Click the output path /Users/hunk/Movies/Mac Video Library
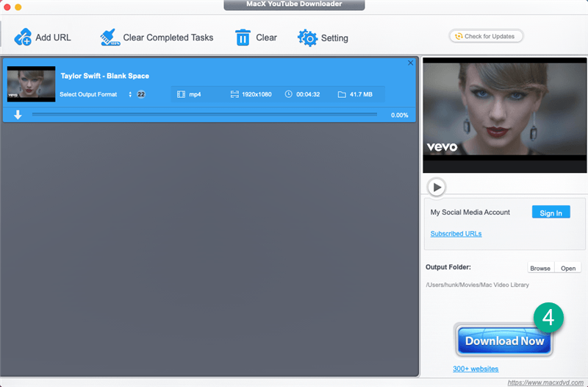Screen dimensions: 588x387 pos(477,285)
